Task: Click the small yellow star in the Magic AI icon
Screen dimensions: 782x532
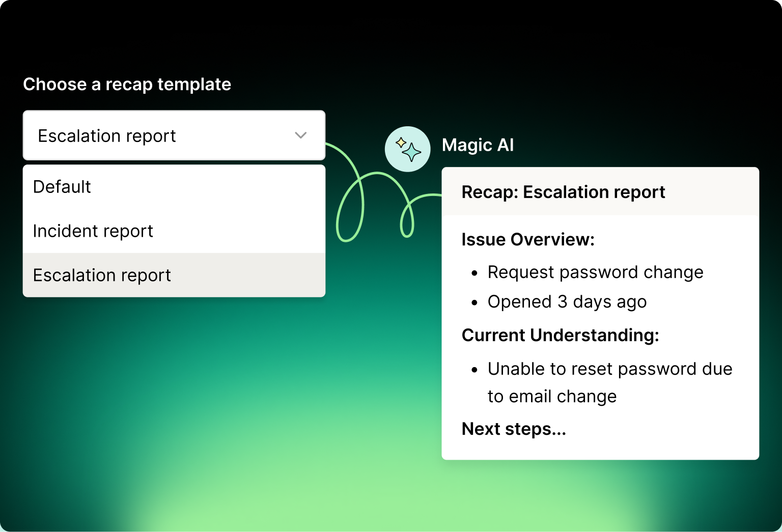Action: click(x=401, y=143)
